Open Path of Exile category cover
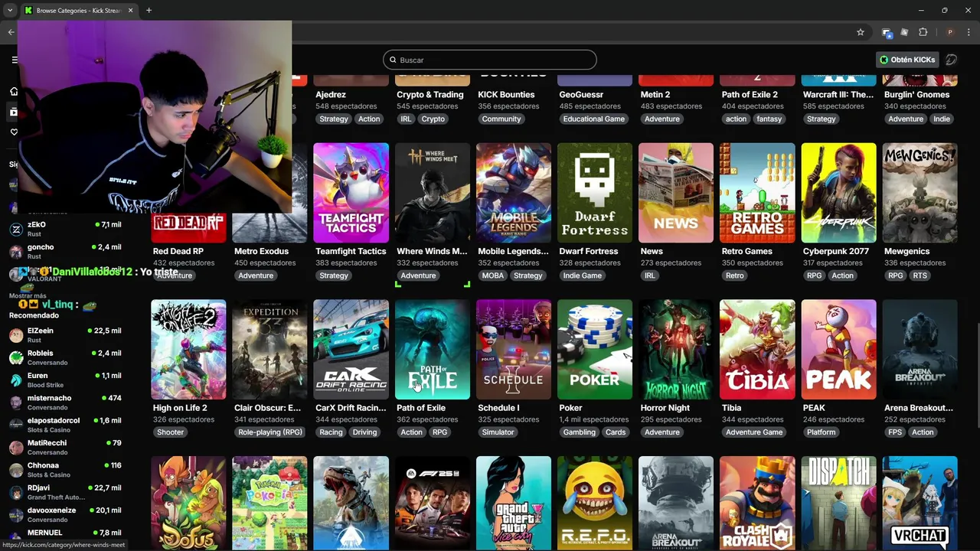Image resolution: width=980 pixels, height=551 pixels. pyautogui.click(x=433, y=350)
